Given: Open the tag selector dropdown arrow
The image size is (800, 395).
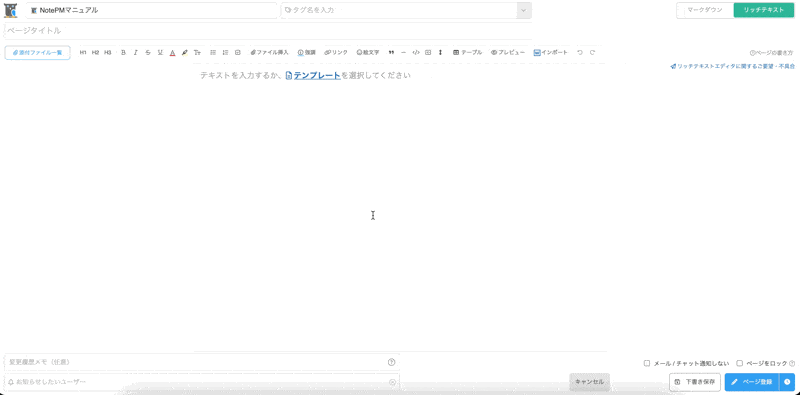Looking at the screenshot, I should click(x=523, y=10).
